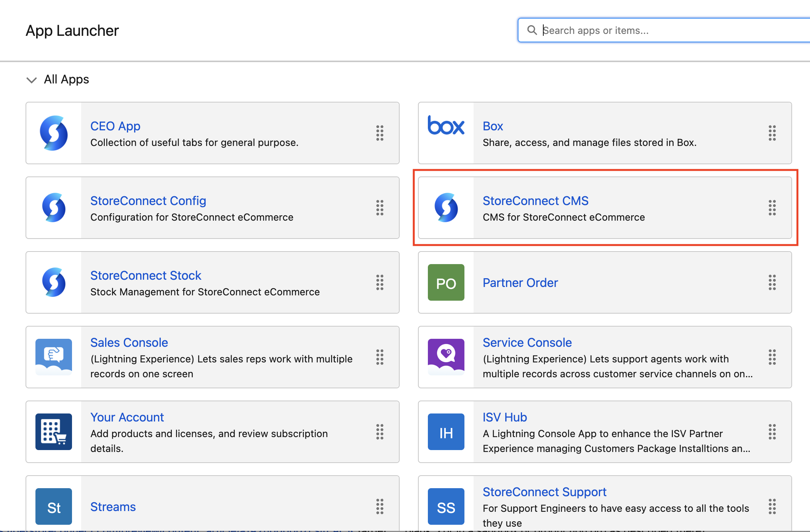The width and height of the screenshot is (810, 532).
Task: Launch StoreConnect Config
Action: click(148, 201)
